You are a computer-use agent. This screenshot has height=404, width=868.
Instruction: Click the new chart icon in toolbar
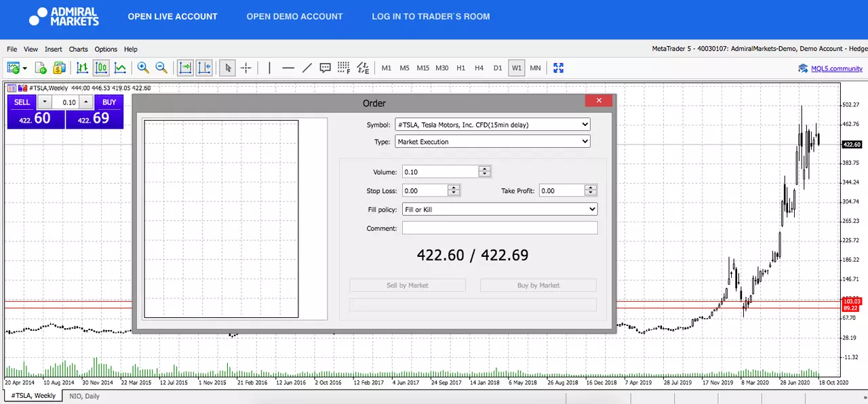pyautogui.click(x=13, y=68)
